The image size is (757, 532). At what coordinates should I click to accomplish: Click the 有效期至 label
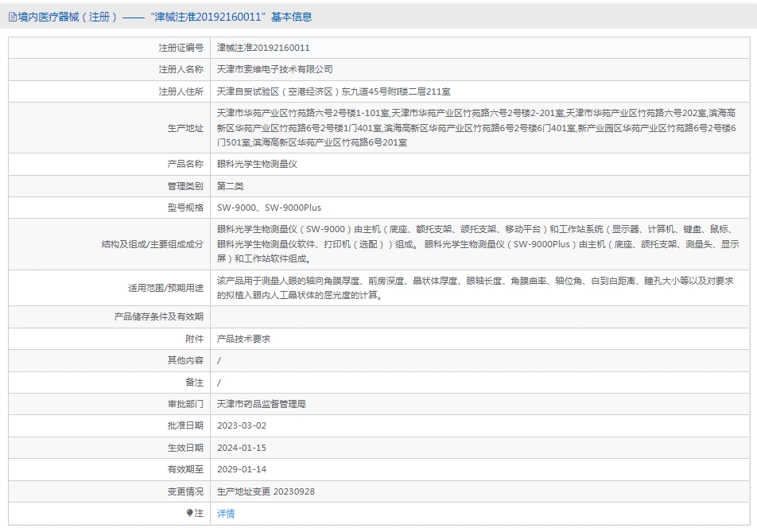pyautogui.click(x=185, y=469)
